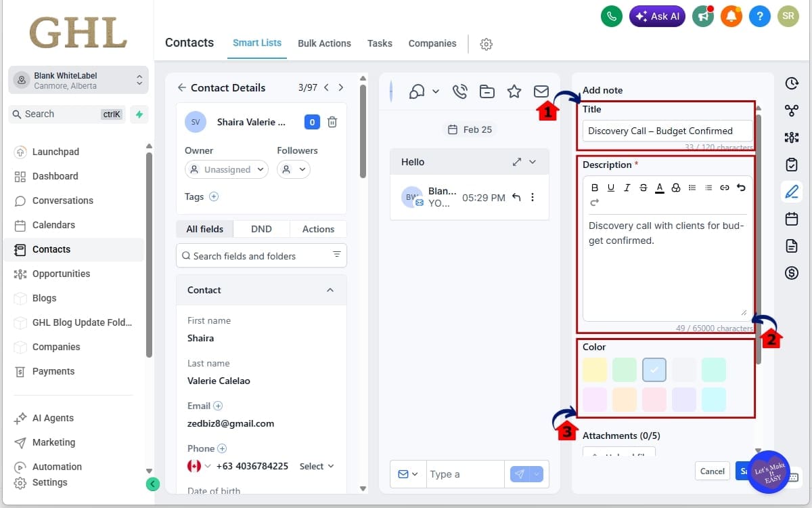Image resolution: width=812 pixels, height=508 pixels.
Task: Apply Italic formatting in the note description
Action: coord(627,188)
